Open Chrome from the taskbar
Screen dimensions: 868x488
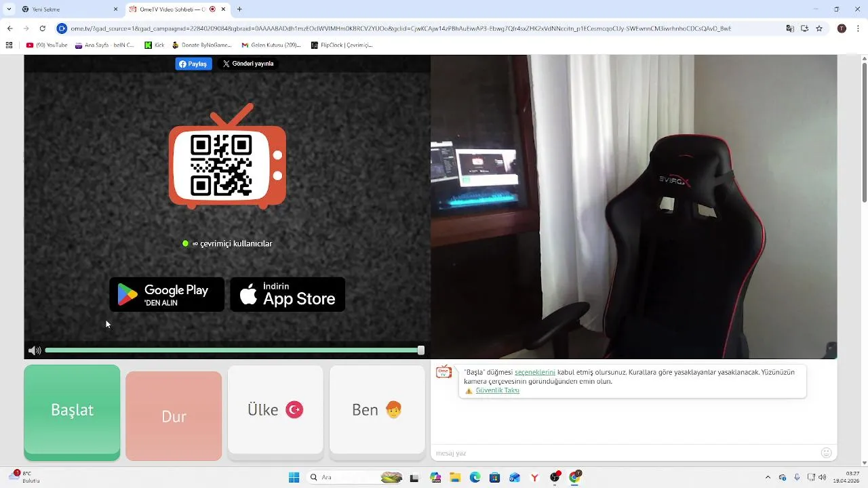[574, 477]
